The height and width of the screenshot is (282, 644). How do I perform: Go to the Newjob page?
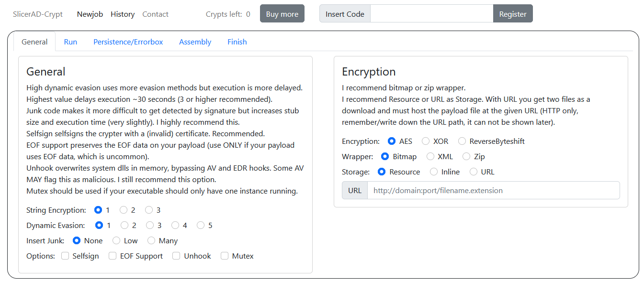coord(90,14)
